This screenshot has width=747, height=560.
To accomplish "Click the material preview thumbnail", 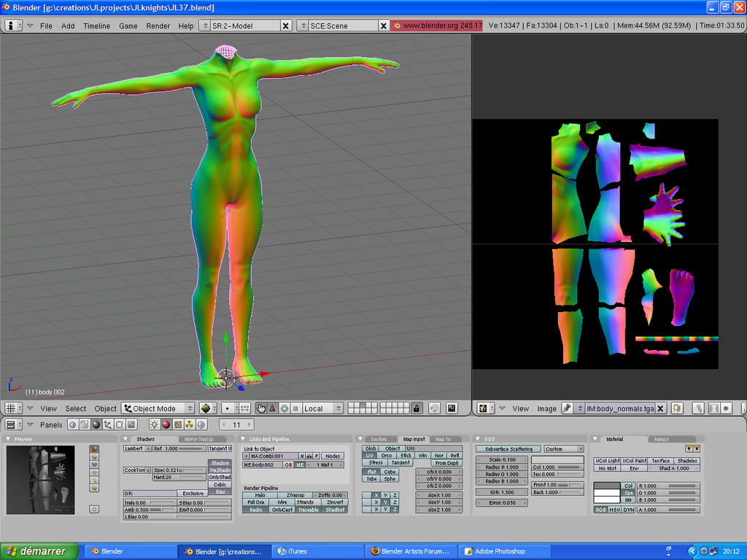I will click(41, 480).
